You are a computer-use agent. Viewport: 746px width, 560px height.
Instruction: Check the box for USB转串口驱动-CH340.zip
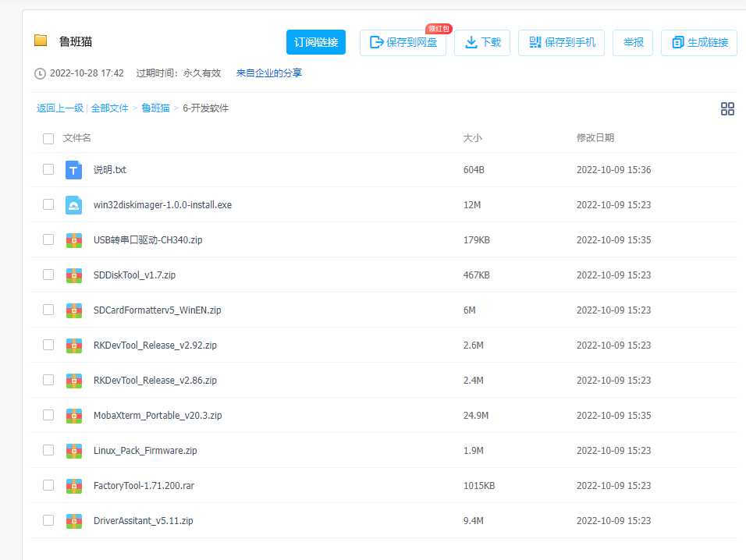pos(48,239)
